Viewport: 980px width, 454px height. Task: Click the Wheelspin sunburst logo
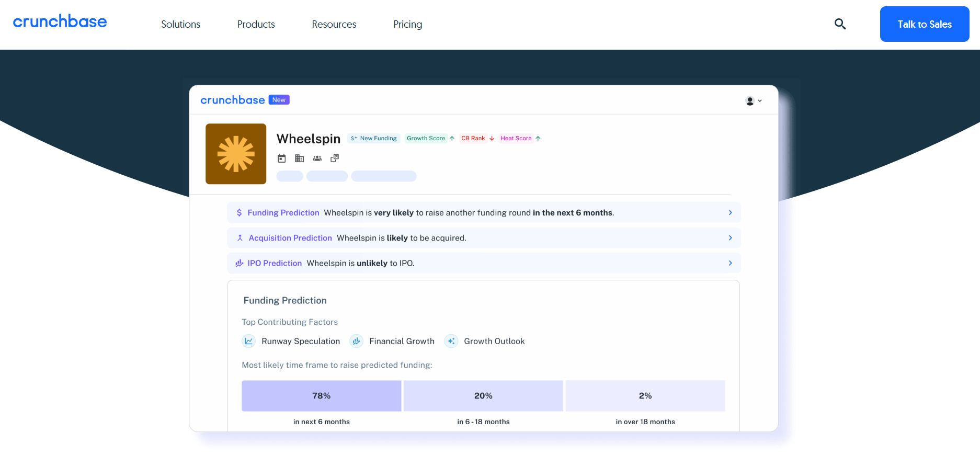pos(236,154)
